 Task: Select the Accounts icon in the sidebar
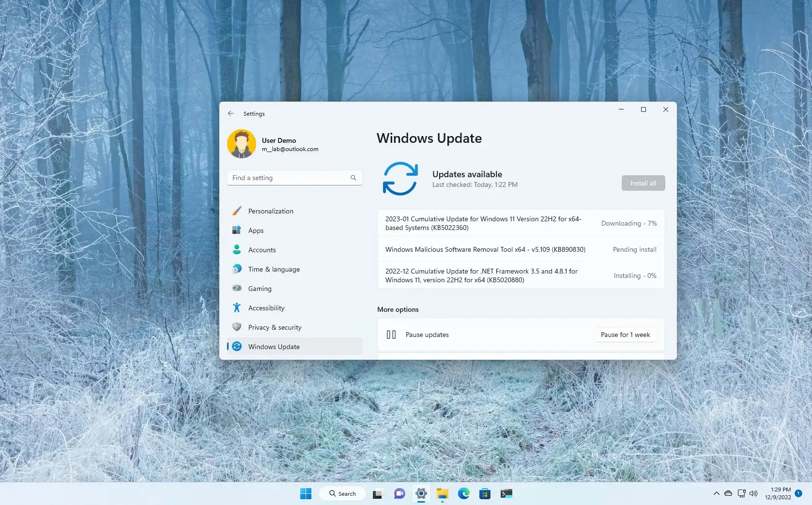237,250
